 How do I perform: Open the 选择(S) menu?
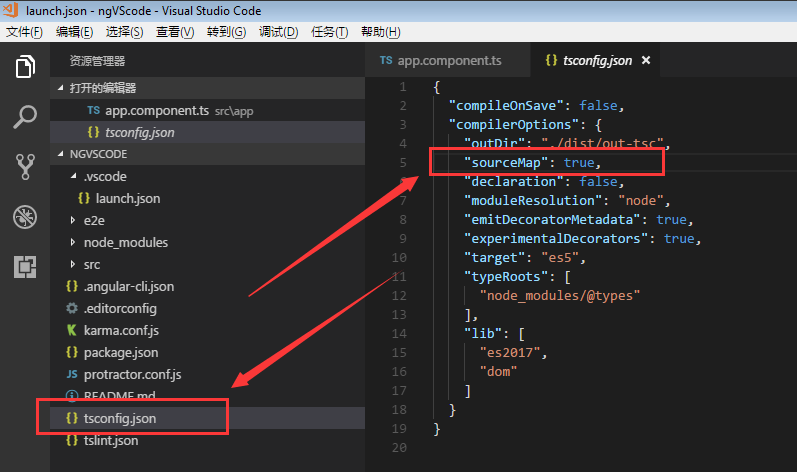click(x=124, y=32)
